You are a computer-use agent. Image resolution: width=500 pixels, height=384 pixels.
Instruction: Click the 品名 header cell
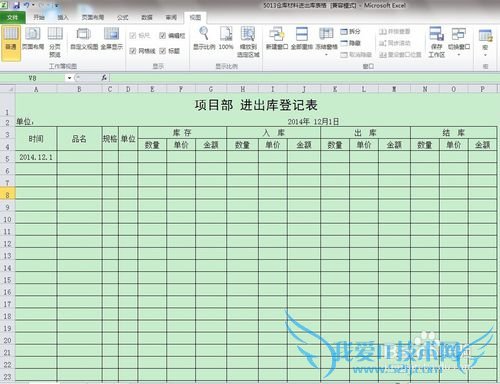tap(79, 139)
